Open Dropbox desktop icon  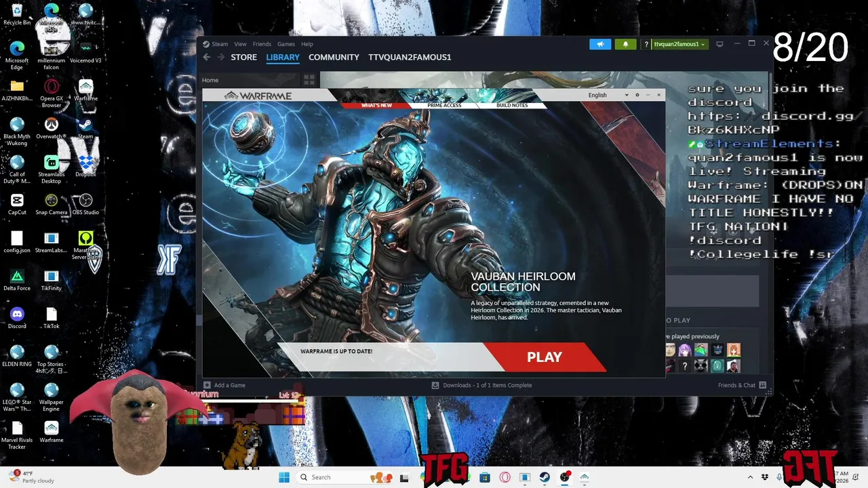85,166
